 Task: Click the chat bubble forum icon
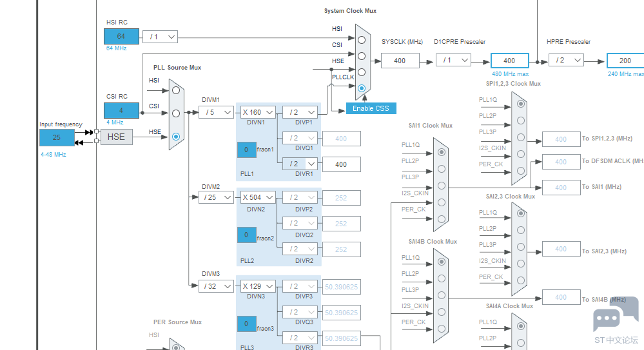point(607,319)
